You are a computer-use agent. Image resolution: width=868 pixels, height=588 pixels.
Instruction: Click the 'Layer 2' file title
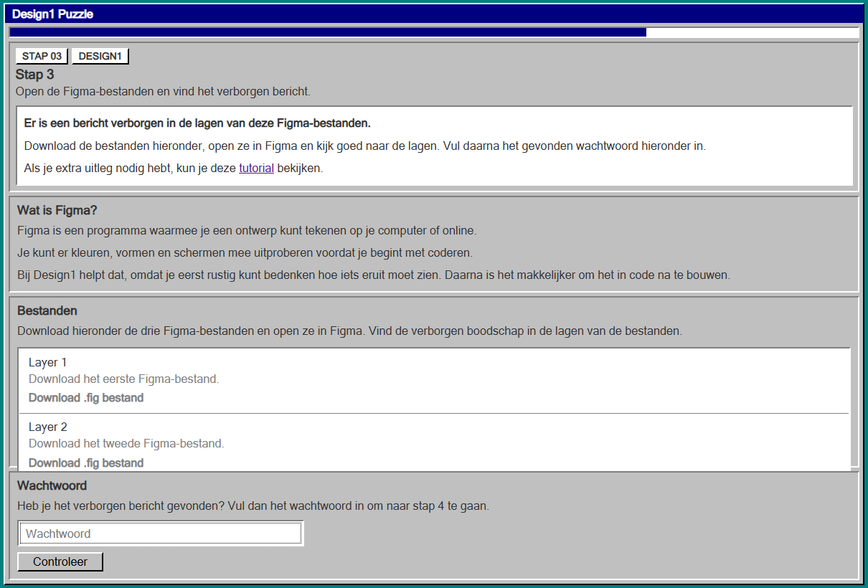tap(48, 427)
